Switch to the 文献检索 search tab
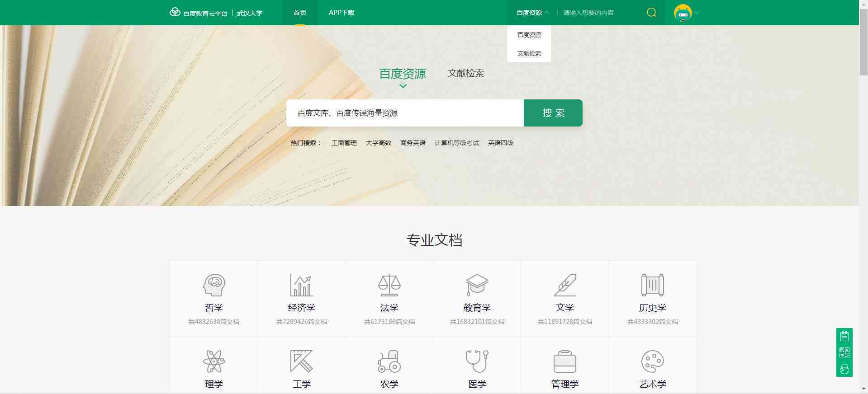The image size is (868, 394). coord(466,73)
